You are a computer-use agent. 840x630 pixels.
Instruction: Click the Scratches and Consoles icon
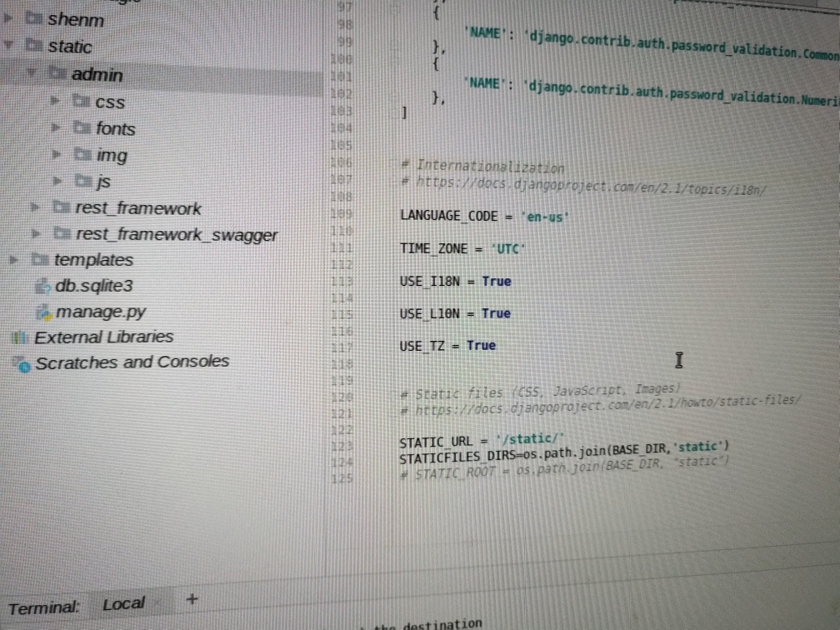22,364
